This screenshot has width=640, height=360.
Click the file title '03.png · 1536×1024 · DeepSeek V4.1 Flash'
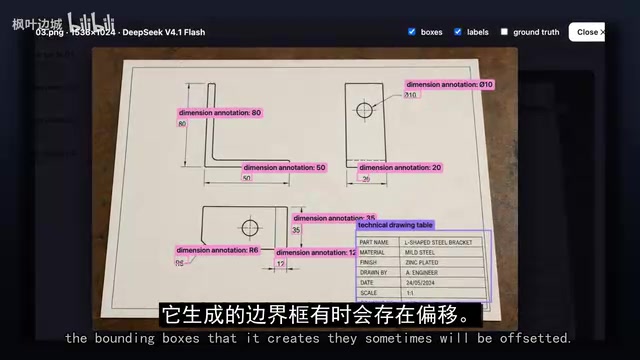tap(120, 32)
